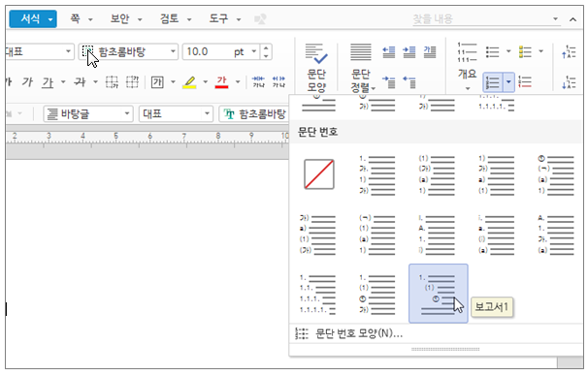
Task: Select the '가) a) (1) (가)' numbering thumbnail
Action: pos(317,235)
